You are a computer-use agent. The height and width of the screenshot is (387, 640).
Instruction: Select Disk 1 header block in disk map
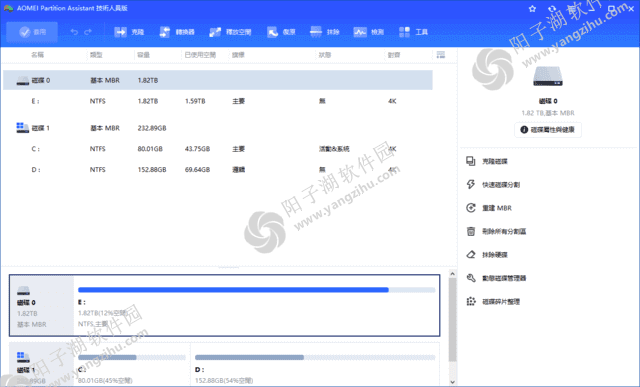(42, 365)
